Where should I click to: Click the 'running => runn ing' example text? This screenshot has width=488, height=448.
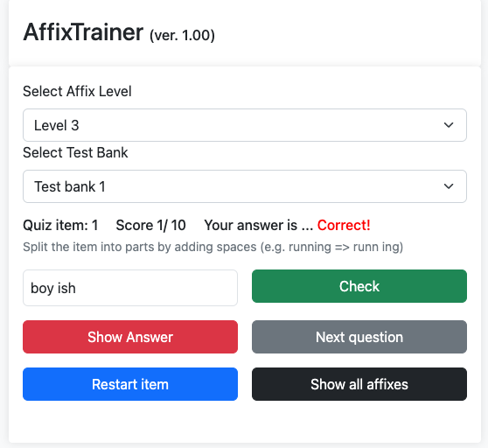[344, 247]
